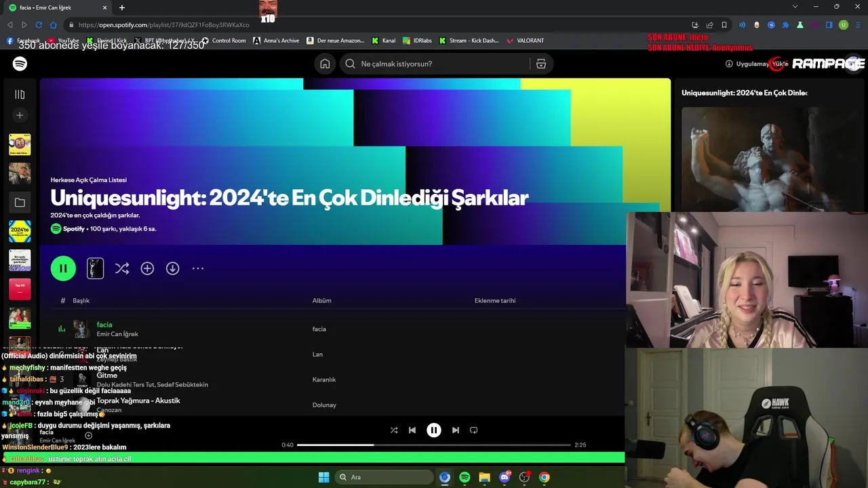This screenshot has width=868, height=488.
Task: Open Spotify from the Windows taskbar
Action: [465, 477]
